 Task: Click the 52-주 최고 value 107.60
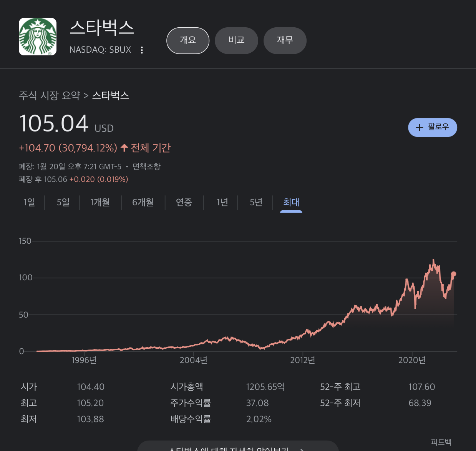422,387
